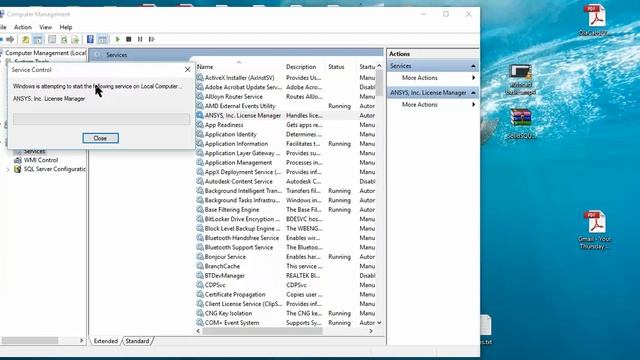Select WMI Control in the tree
This screenshot has height=360, width=640.
(41, 160)
